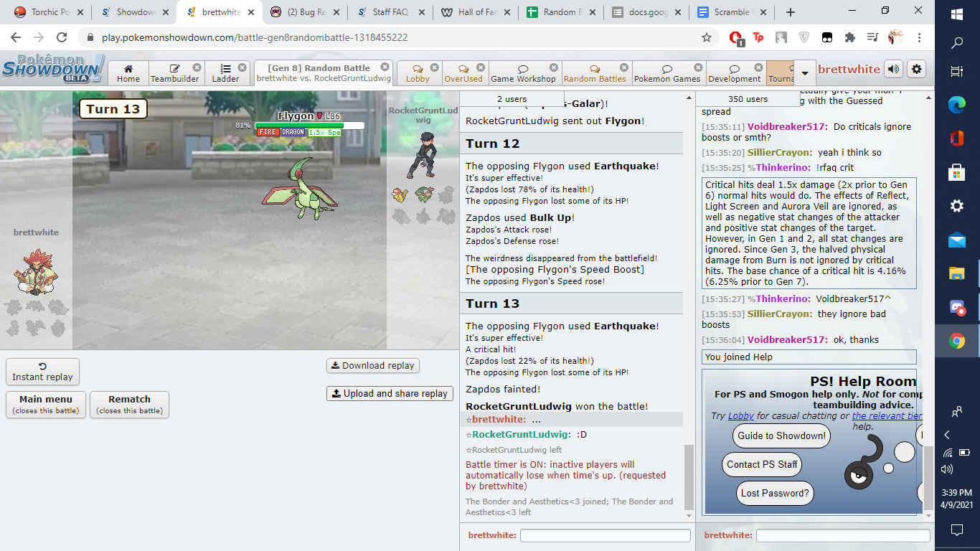Open Guide to Showdown! button
The image size is (980, 551).
(x=781, y=435)
